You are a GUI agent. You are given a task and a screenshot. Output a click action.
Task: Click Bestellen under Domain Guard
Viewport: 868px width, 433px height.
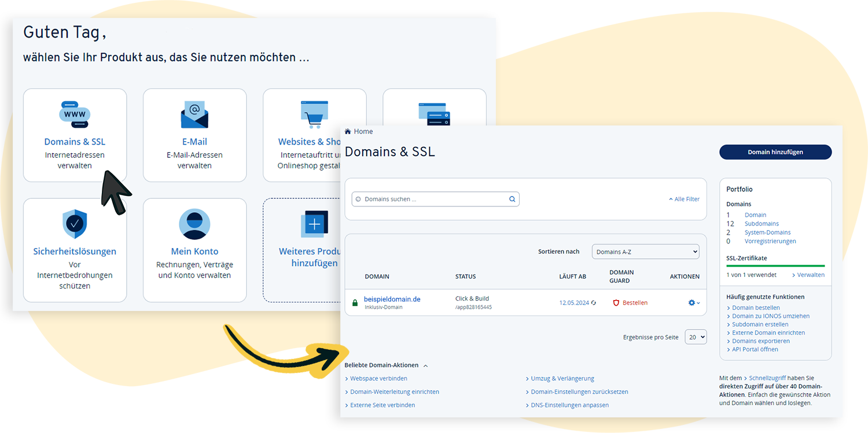click(635, 303)
